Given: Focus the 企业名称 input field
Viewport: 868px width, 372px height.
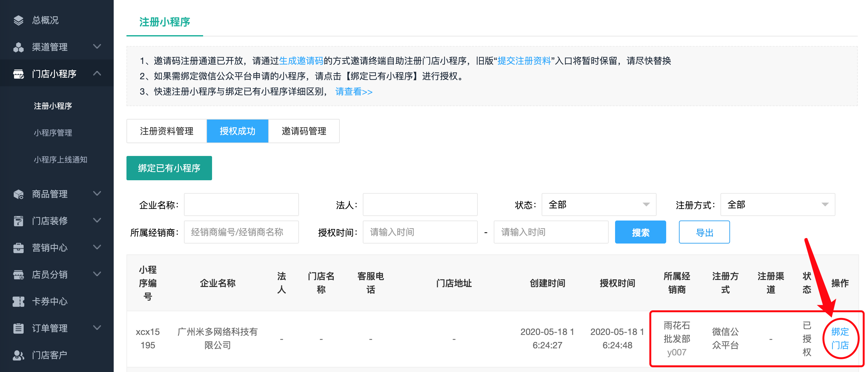Looking at the screenshot, I should pyautogui.click(x=241, y=205).
